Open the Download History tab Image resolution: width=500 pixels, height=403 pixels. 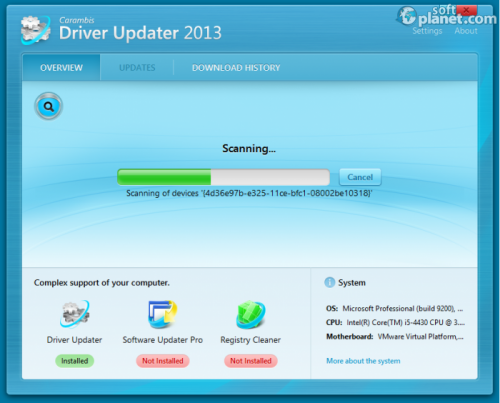236,68
